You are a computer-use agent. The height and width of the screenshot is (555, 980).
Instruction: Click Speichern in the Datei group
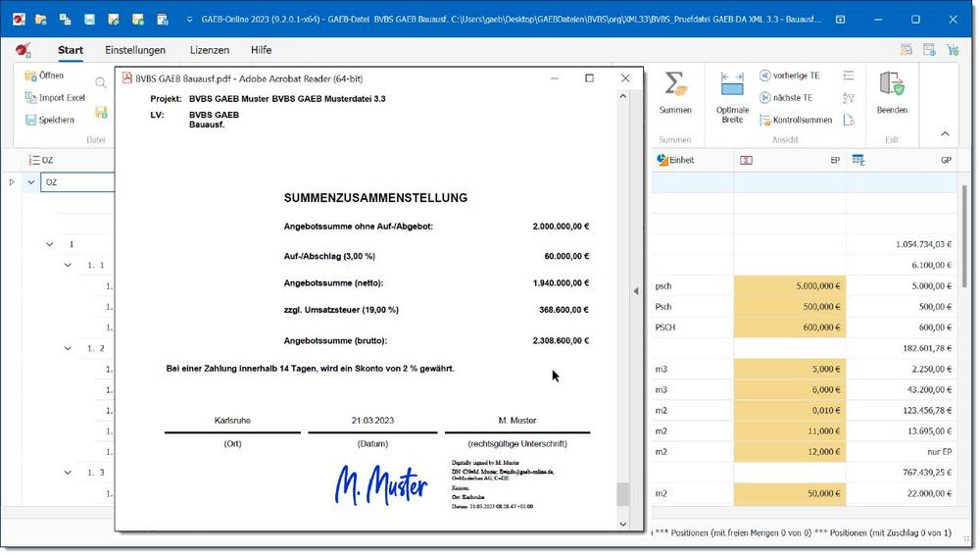(49, 120)
